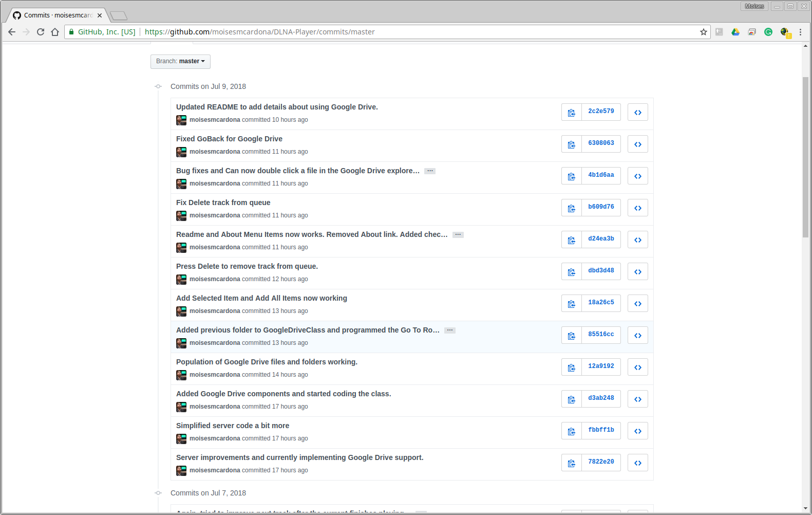
Task: Browse repository at commit d24ea3b
Action: (638, 240)
